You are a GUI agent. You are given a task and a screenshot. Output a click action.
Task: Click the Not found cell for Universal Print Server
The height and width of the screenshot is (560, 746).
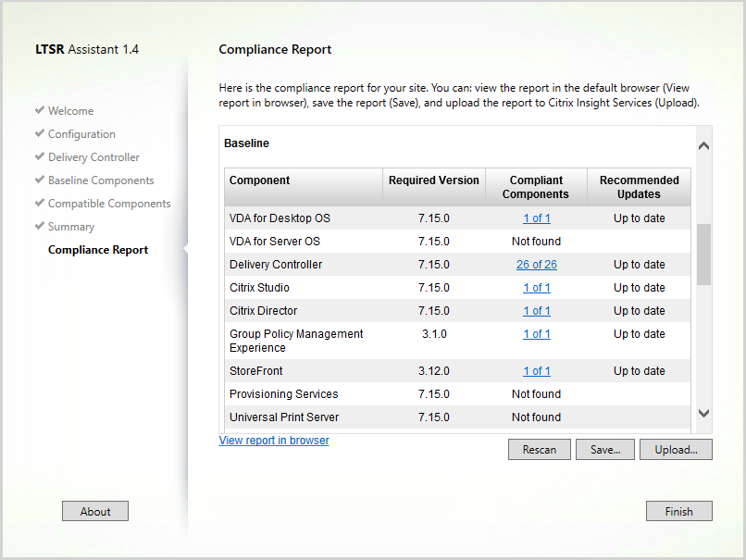(x=536, y=417)
